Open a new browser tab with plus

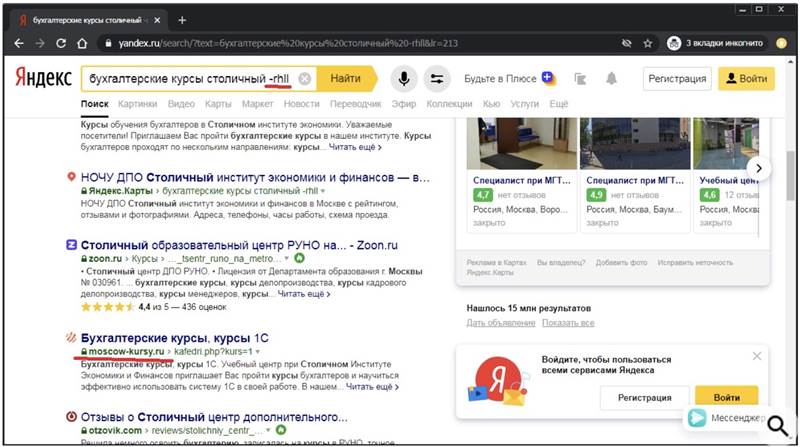coord(182,20)
